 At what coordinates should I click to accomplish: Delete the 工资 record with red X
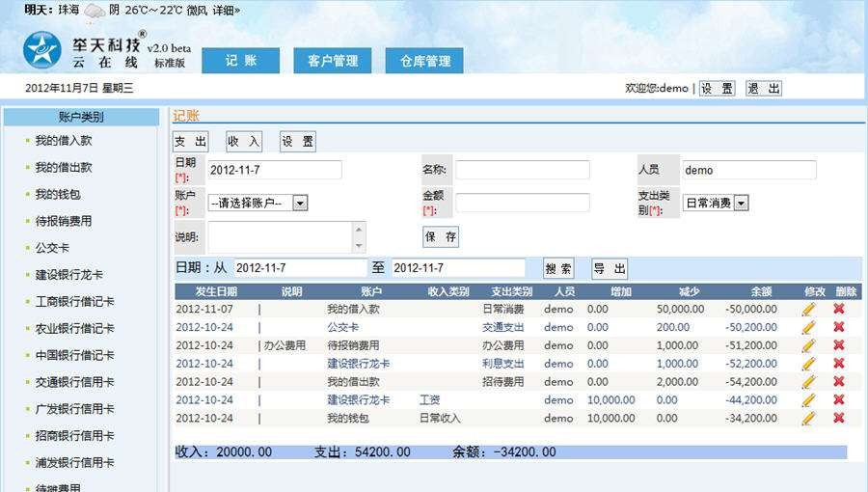click(x=839, y=399)
